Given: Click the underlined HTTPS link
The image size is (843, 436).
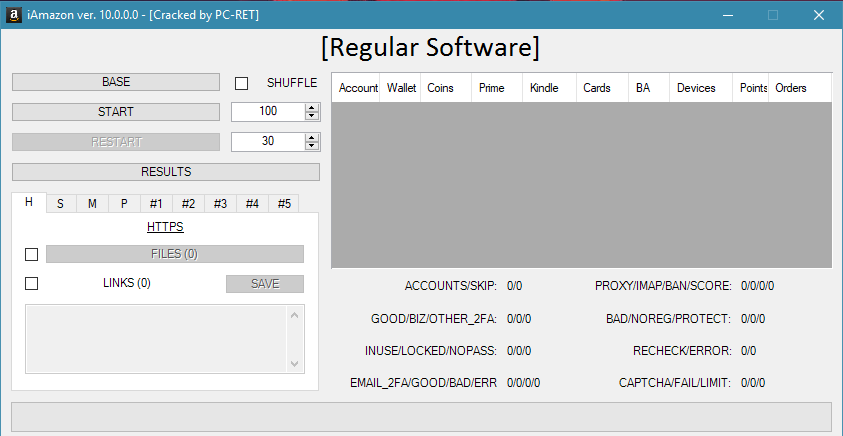Looking at the screenshot, I should click(x=165, y=227).
